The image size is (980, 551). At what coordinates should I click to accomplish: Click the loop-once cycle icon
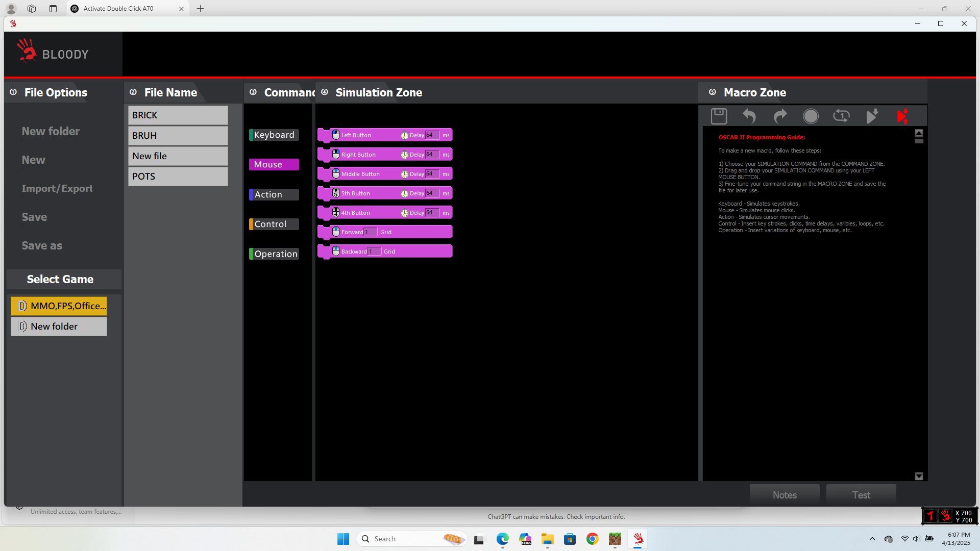[841, 116]
